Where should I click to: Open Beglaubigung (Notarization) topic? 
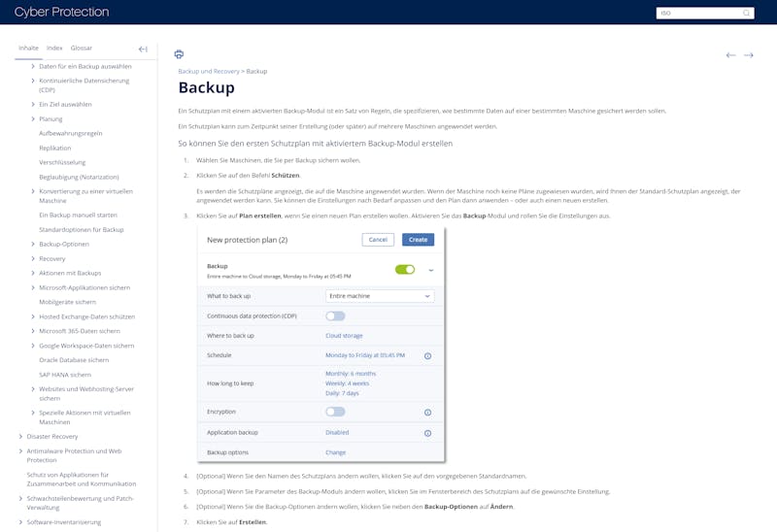79,177
